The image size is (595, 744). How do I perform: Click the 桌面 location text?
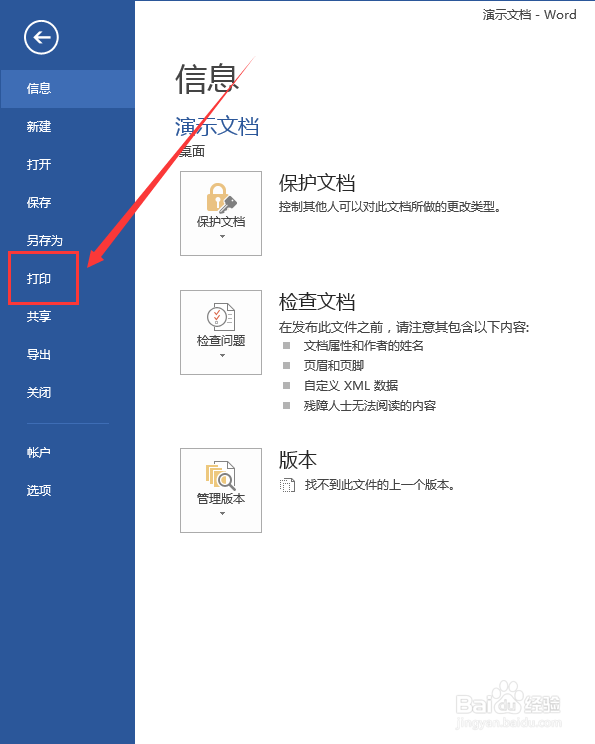(x=191, y=151)
